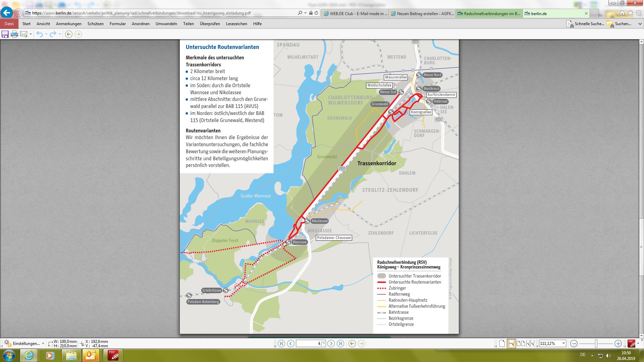Close the berlin.de tab
This screenshot has width=644, height=362.
[x=586, y=14]
